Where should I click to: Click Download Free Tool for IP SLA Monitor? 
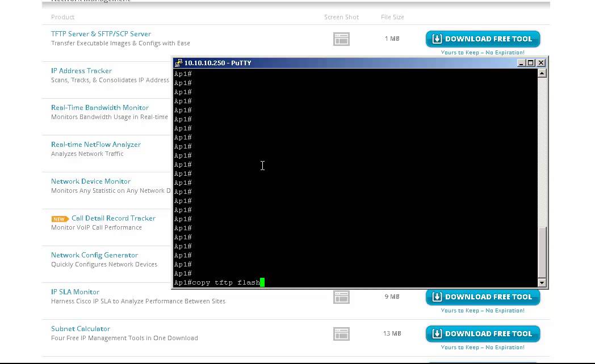tap(483, 297)
